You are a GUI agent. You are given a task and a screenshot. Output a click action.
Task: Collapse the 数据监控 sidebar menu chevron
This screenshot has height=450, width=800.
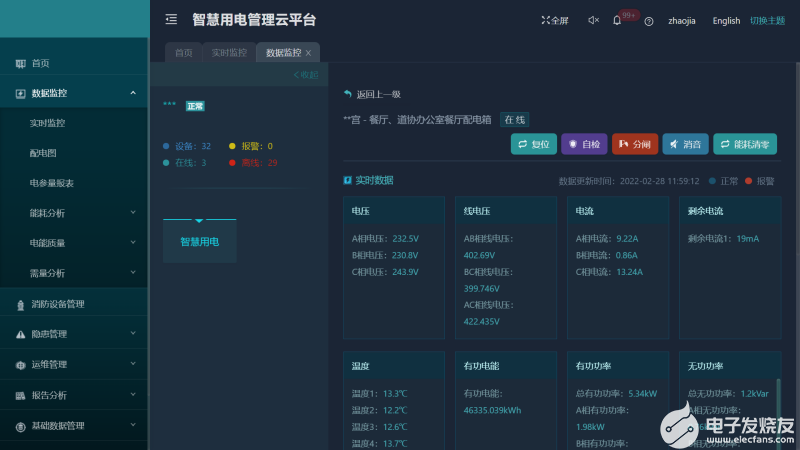tap(133, 93)
